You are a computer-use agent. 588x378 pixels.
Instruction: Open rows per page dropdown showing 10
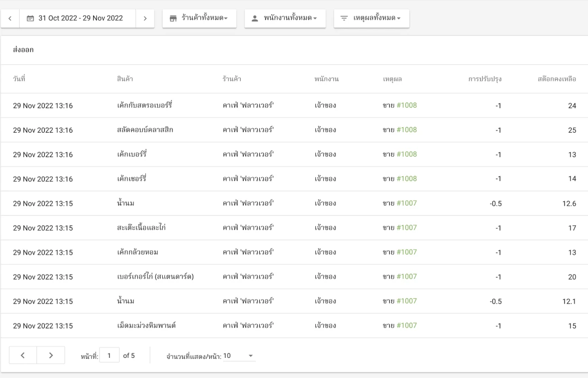[x=239, y=356]
